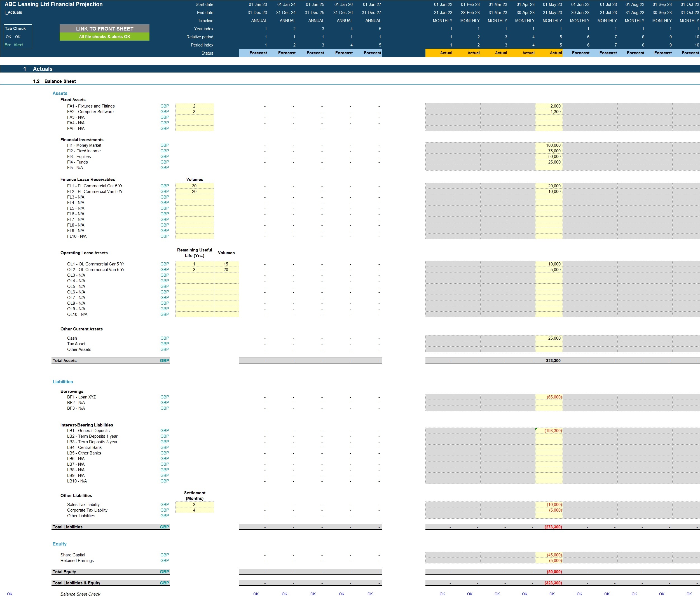Click the Balance Sheet section heading
The width and height of the screenshot is (700, 597).
point(60,81)
